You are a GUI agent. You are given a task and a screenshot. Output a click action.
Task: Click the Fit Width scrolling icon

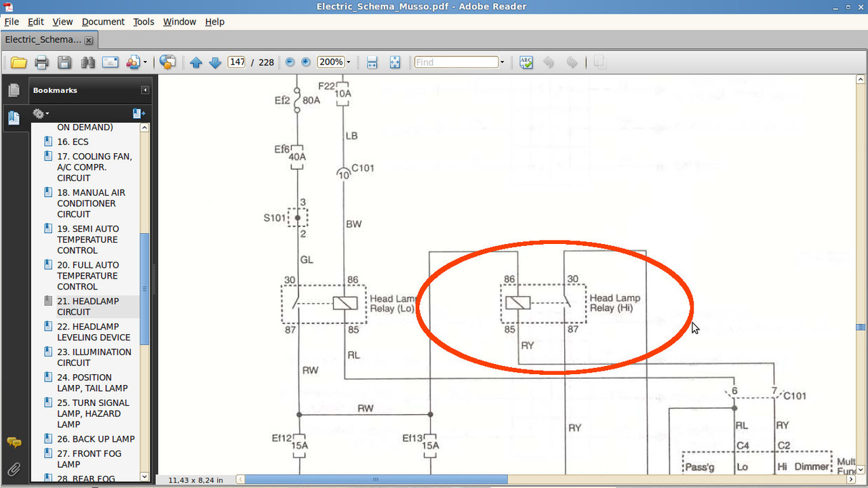point(372,62)
